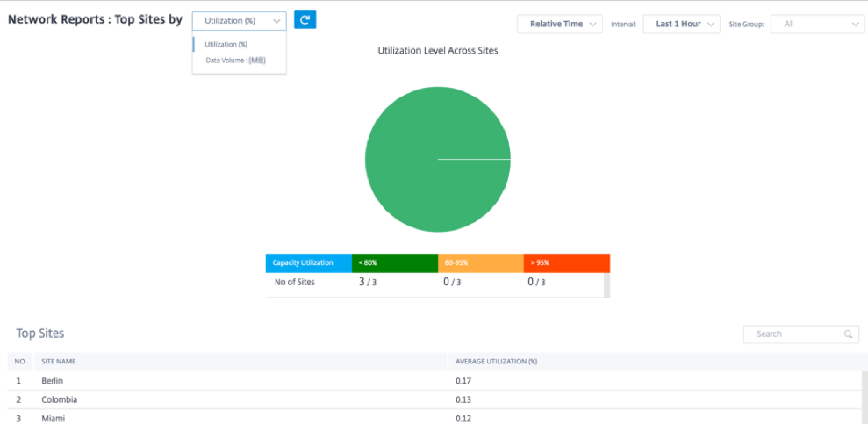Click the 0.12 utilization value for Miami
Viewport: 868px width, 424px height.
point(463,419)
